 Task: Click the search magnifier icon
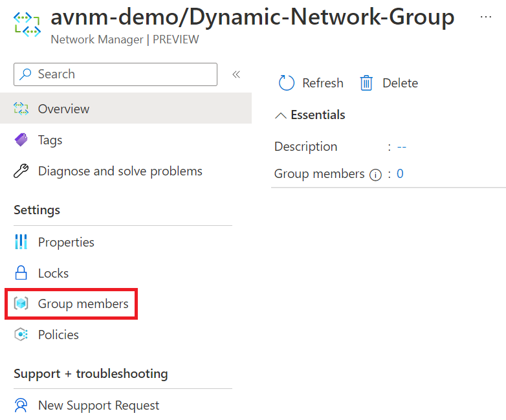pos(25,74)
